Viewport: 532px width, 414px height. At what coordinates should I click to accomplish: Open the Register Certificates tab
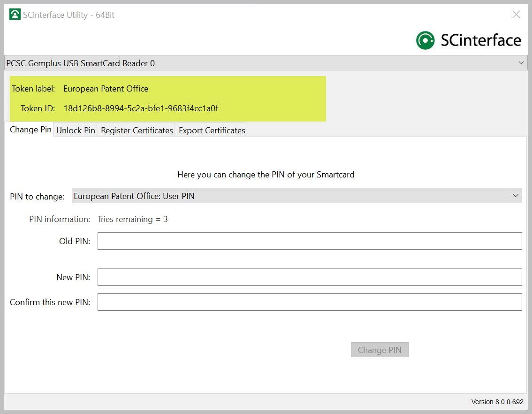pyautogui.click(x=137, y=130)
